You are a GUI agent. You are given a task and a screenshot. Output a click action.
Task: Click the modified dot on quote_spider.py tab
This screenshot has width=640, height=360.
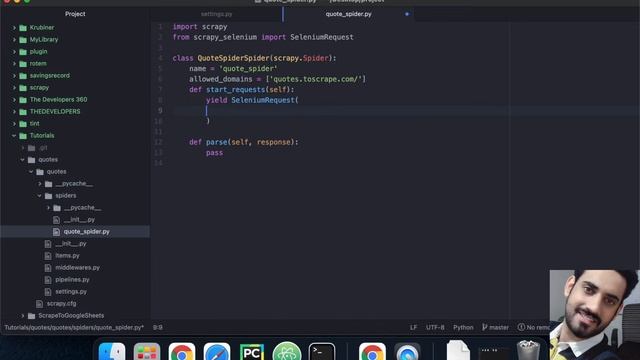coord(407,14)
